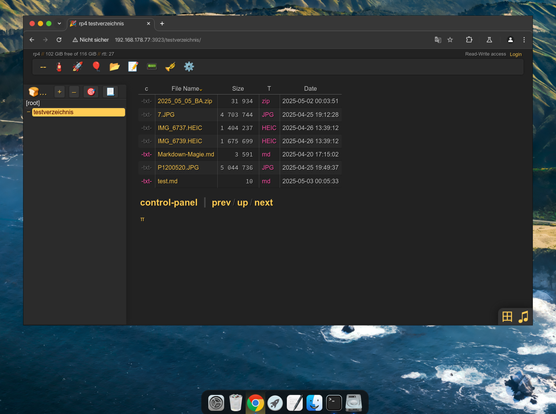556x414 pixels.
Task: Open the notepad new markdown icon
Action: [x=133, y=67]
